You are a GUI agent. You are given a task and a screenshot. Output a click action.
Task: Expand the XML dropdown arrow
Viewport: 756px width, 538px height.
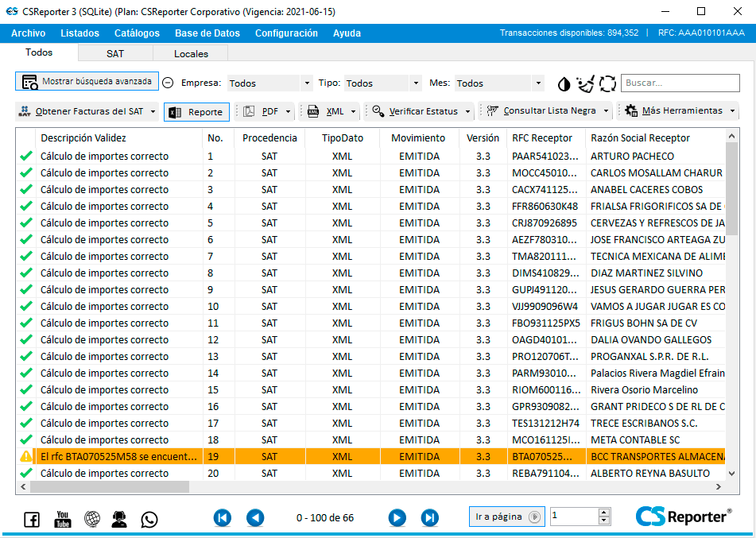(x=354, y=111)
